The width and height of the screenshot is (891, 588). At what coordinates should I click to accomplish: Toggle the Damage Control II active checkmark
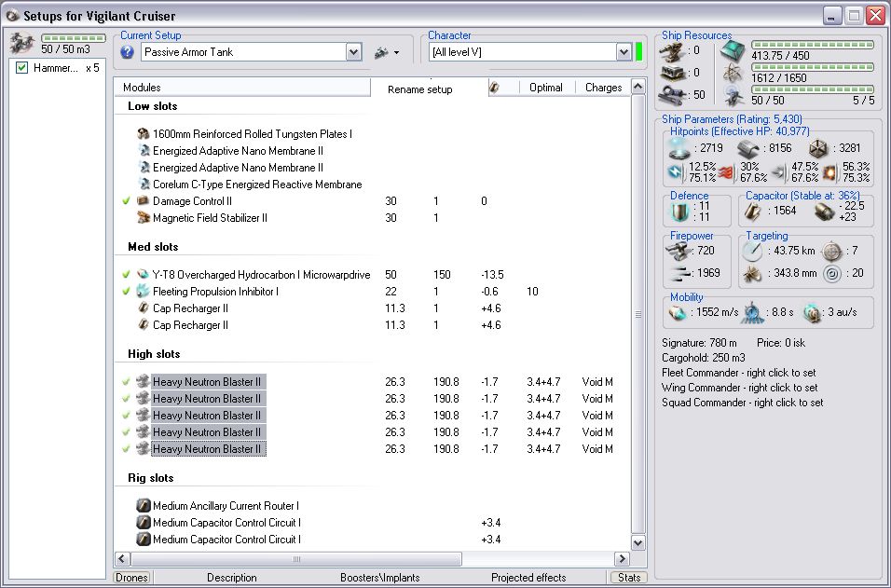pyautogui.click(x=126, y=201)
